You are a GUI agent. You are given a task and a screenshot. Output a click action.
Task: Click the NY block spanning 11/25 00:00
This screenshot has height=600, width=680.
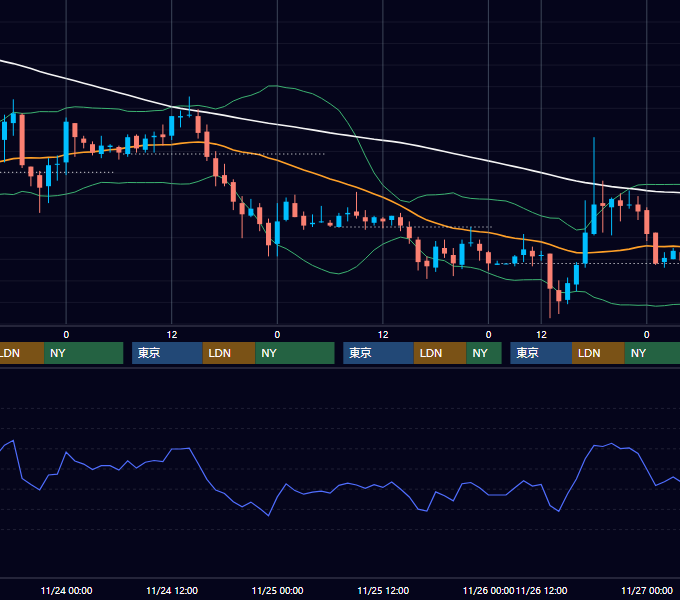click(x=295, y=353)
